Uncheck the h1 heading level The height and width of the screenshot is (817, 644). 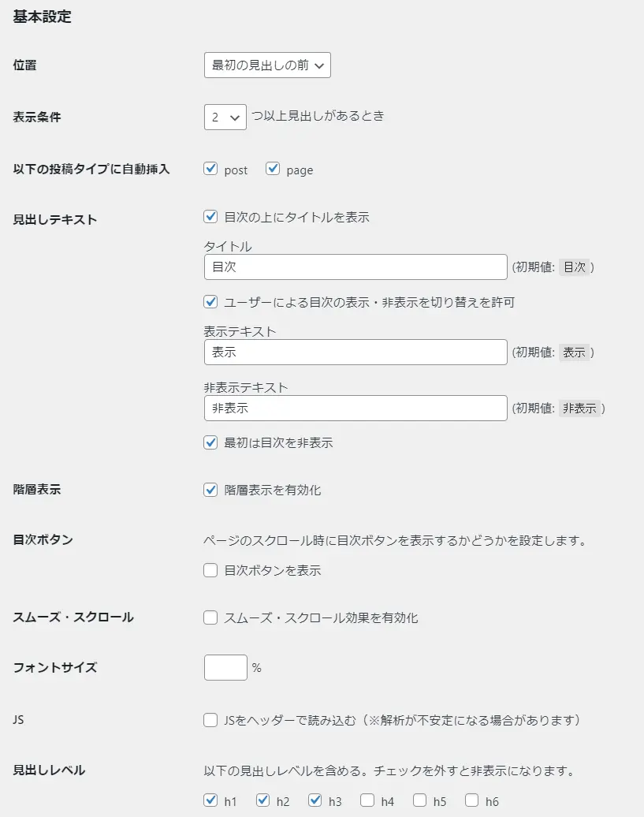tap(210, 800)
